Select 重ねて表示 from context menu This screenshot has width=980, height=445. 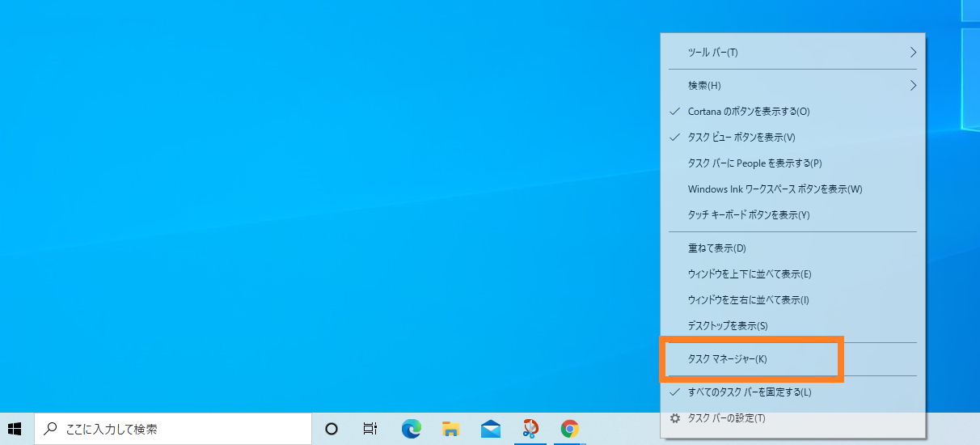792,248
